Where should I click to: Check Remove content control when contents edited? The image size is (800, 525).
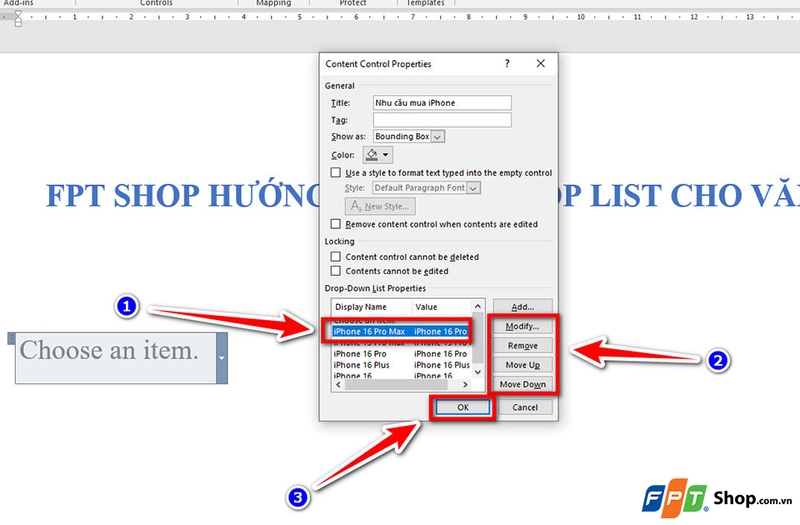click(x=336, y=224)
